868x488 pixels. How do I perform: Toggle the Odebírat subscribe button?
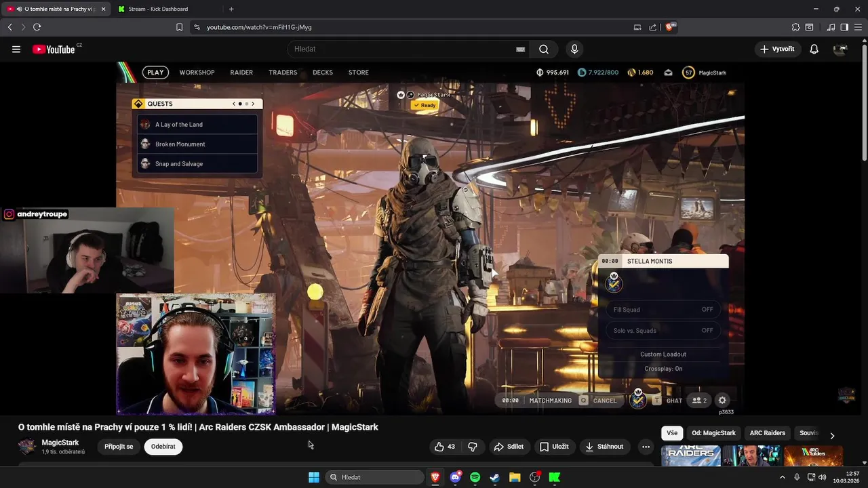pos(163,447)
